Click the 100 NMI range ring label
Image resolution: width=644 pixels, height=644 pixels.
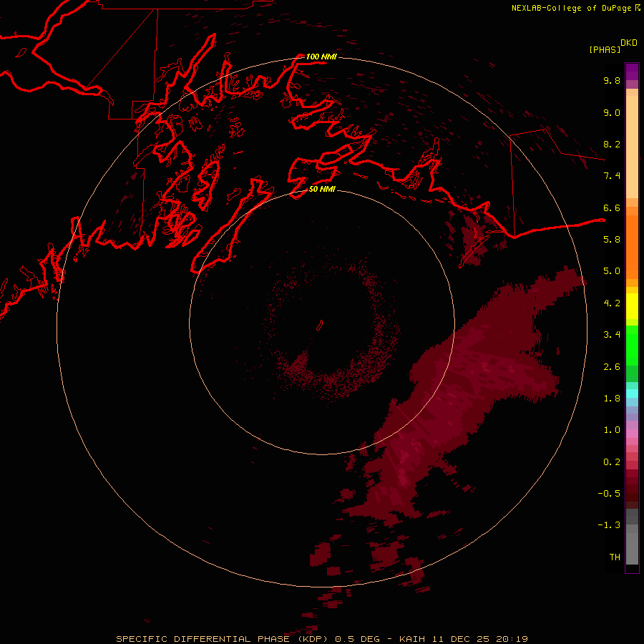[321, 57]
